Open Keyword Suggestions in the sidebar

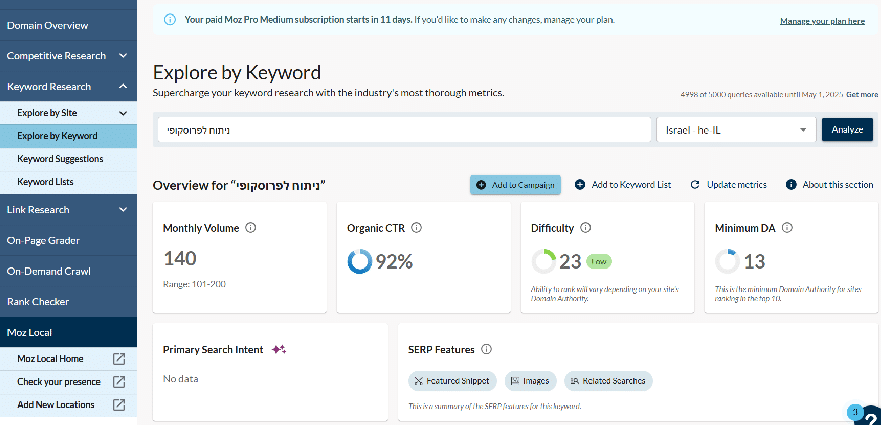coord(69,159)
